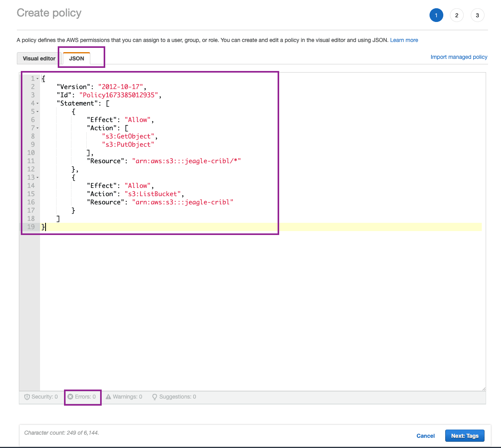501x448 pixels.
Task: Jump to step 2 circle indicator
Action: click(457, 15)
